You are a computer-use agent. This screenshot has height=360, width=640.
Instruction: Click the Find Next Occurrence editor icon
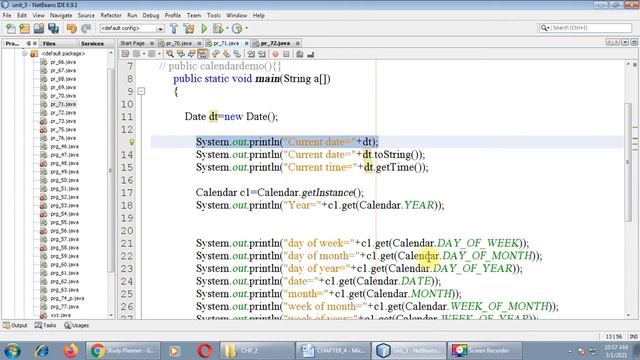191,54
